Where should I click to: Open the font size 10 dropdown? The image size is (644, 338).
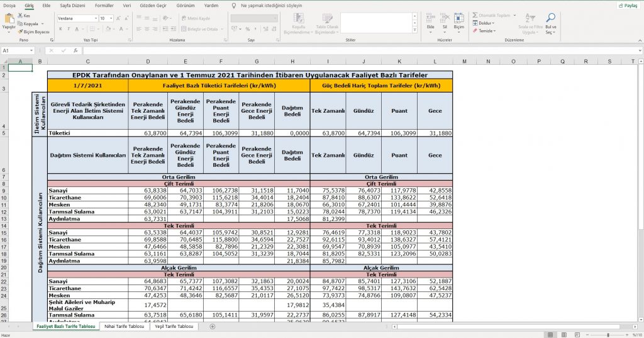point(111,18)
